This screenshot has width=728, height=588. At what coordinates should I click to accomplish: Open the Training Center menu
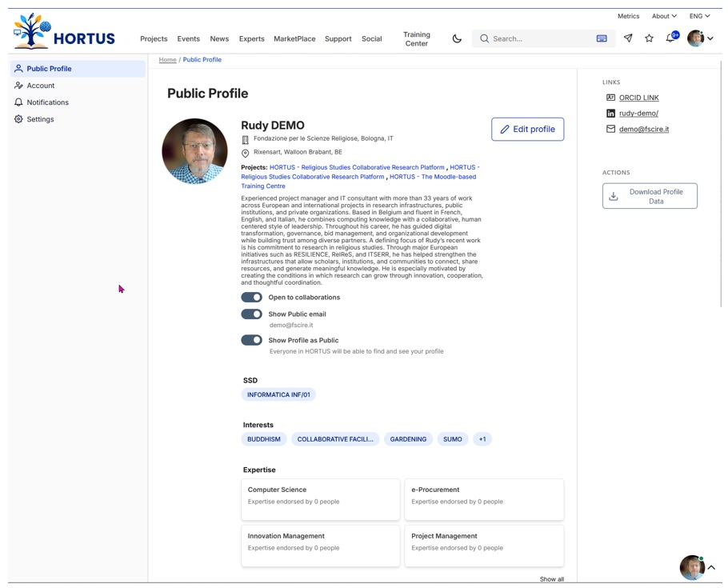[x=417, y=38]
